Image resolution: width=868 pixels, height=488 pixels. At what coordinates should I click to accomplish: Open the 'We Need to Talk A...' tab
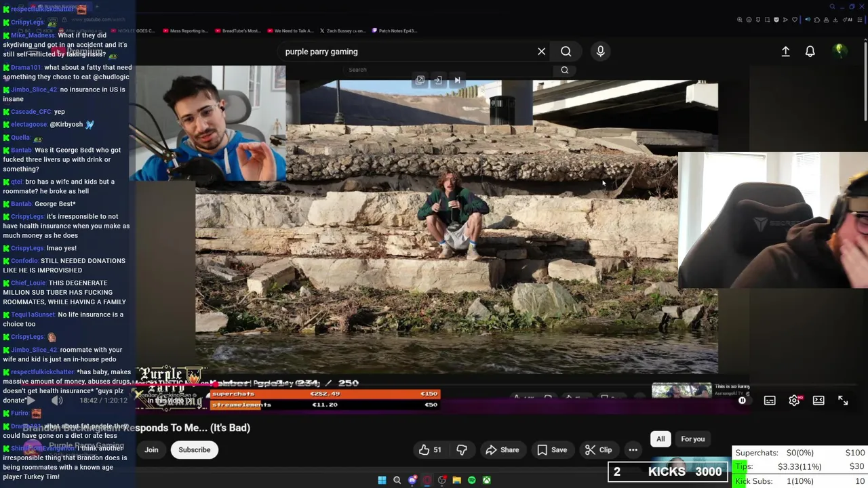click(x=290, y=30)
